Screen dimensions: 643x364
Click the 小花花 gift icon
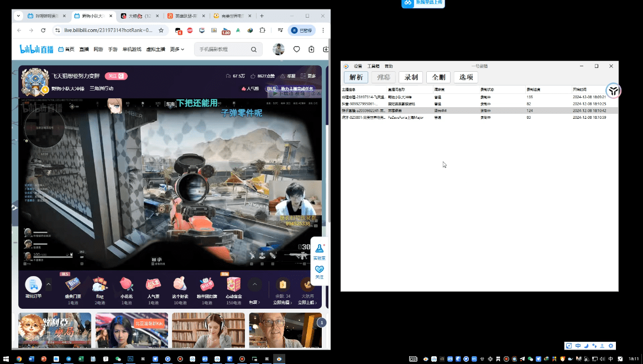pyautogui.click(x=127, y=284)
